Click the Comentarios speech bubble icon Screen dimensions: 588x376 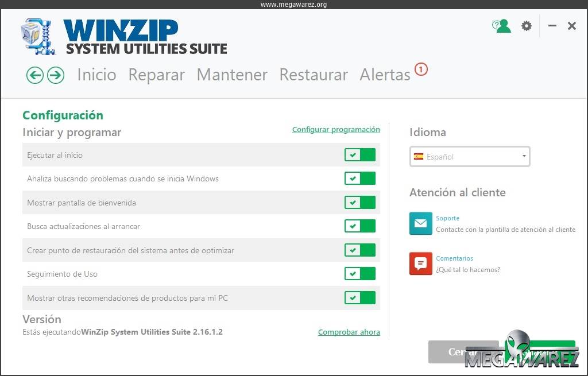click(421, 263)
